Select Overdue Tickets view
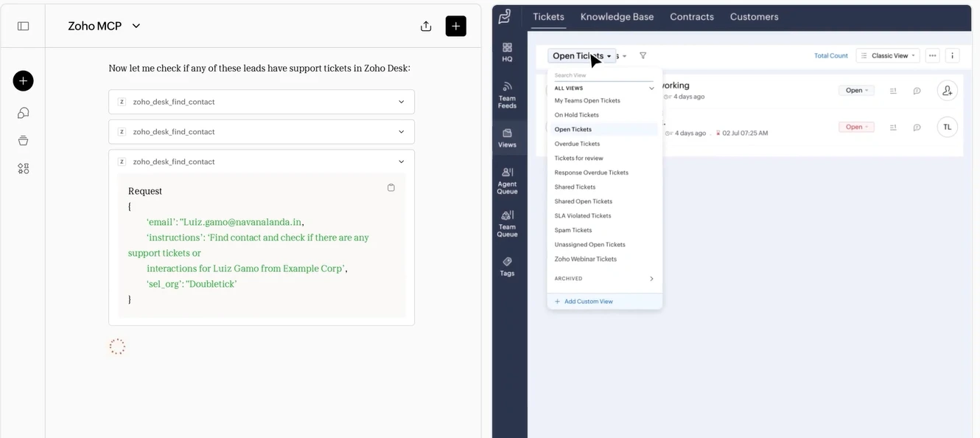Image resolution: width=980 pixels, height=438 pixels. [x=577, y=144]
